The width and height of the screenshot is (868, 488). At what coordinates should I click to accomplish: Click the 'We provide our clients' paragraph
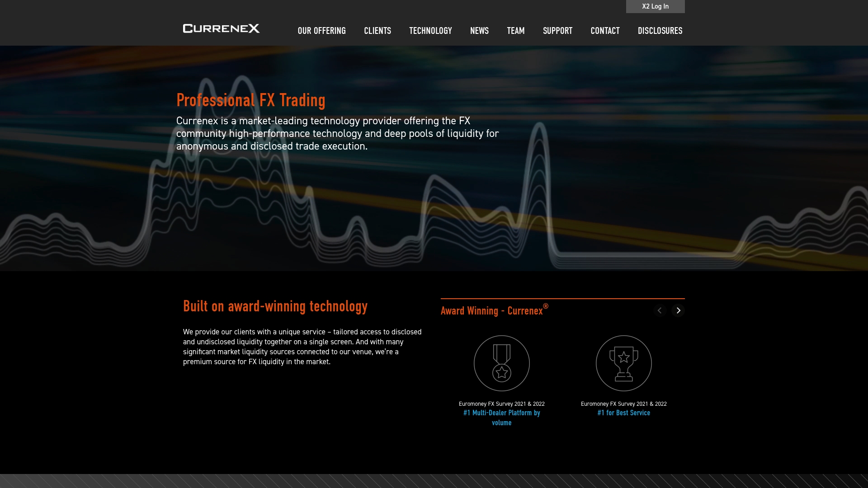[x=302, y=347]
